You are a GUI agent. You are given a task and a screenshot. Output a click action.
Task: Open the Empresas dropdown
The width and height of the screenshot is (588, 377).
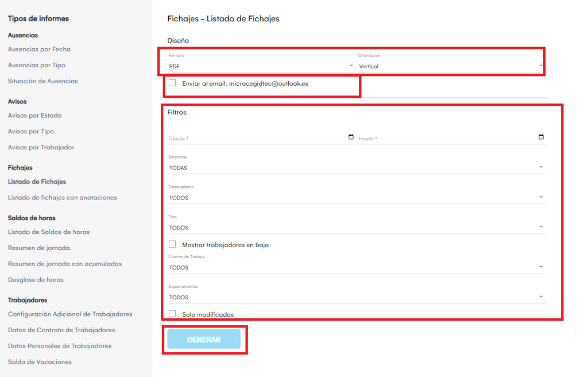(x=356, y=168)
